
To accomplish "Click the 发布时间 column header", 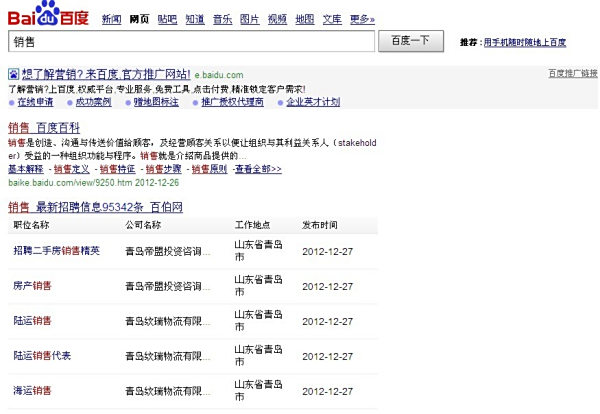I will (320, 225).
